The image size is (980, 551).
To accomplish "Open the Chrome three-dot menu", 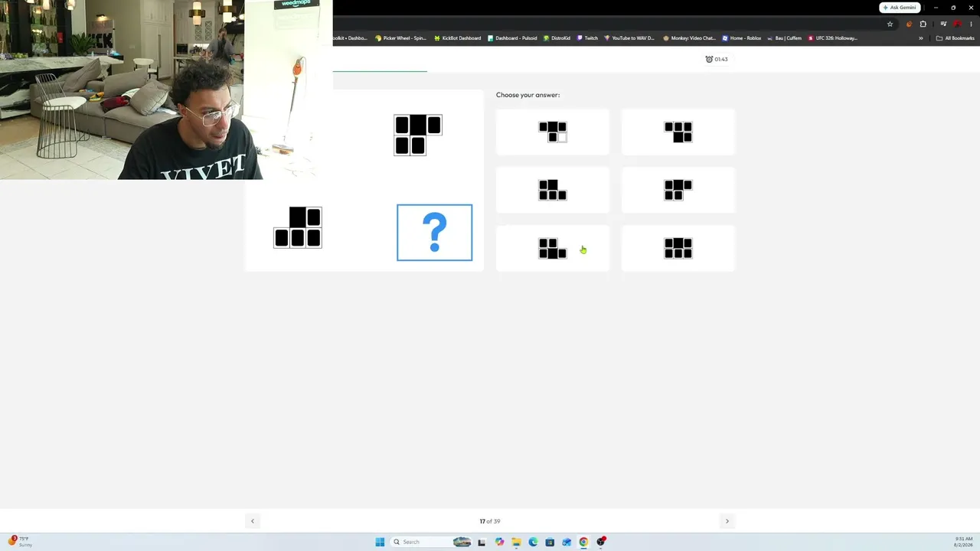I will [971, 24].
